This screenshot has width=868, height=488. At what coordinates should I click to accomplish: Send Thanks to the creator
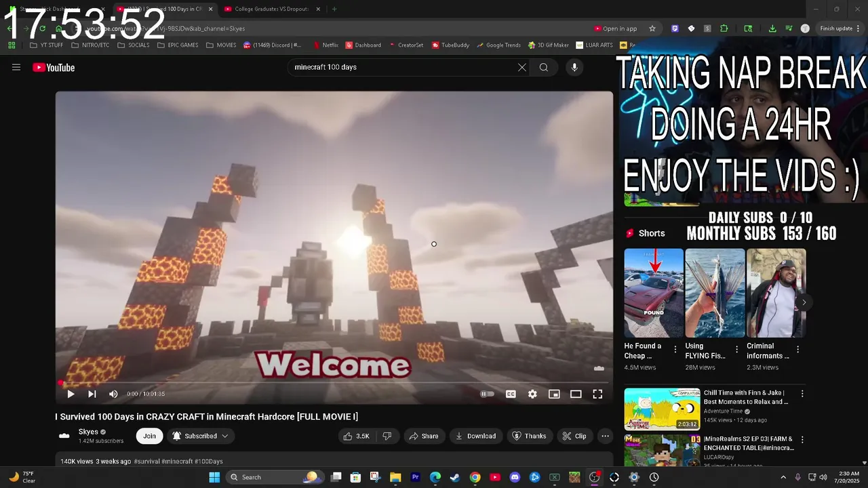[529, 436]
